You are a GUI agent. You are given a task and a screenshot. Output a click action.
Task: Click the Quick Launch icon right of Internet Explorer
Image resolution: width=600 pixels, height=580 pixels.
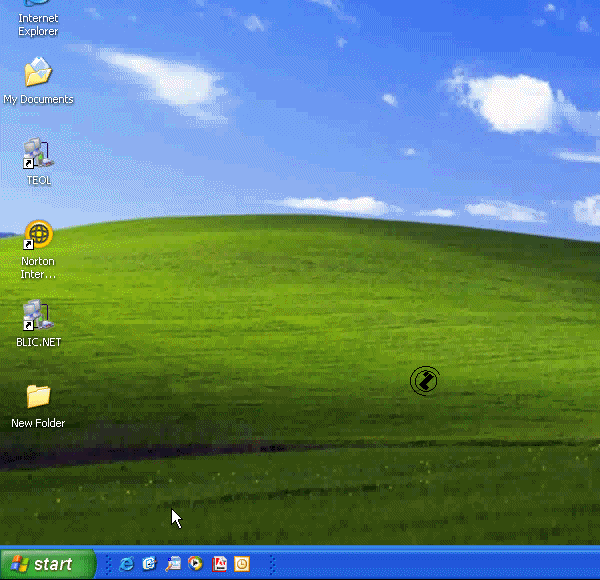pyautogui.click(x=149, y=564)
